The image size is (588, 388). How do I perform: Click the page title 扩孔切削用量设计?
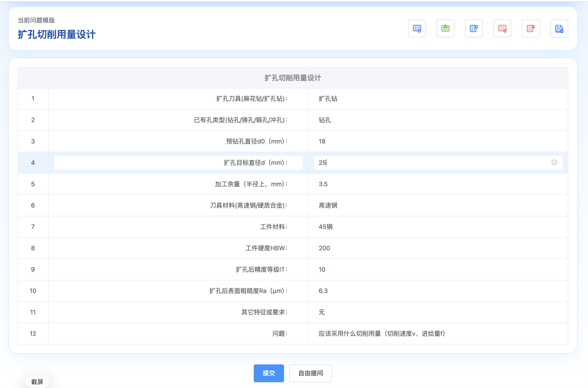pos(57,34)
